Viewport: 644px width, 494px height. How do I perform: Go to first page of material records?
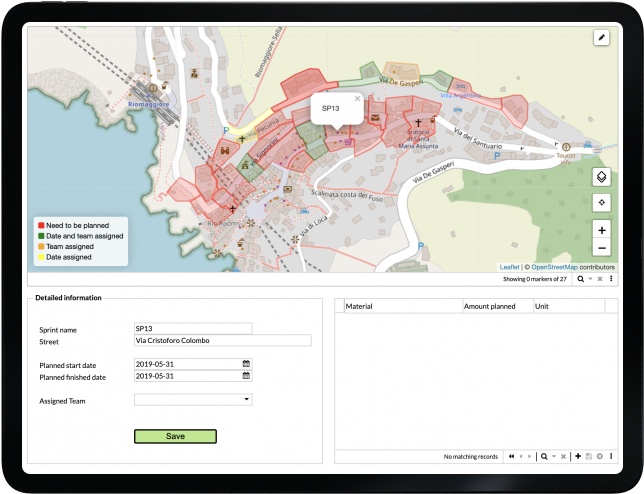click(511, 456)
